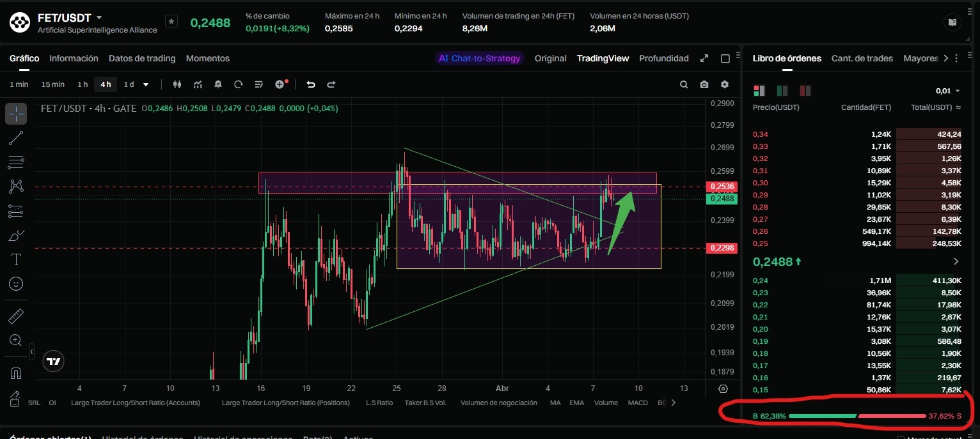
Task: Open 0,01 price precision dropdown
Action: (948, 91)
